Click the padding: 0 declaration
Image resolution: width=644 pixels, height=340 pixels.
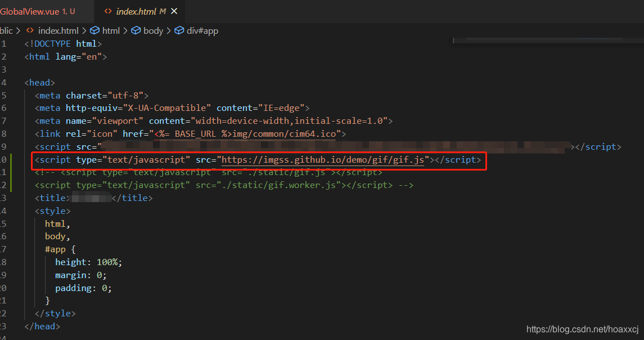tap(83, 288)
